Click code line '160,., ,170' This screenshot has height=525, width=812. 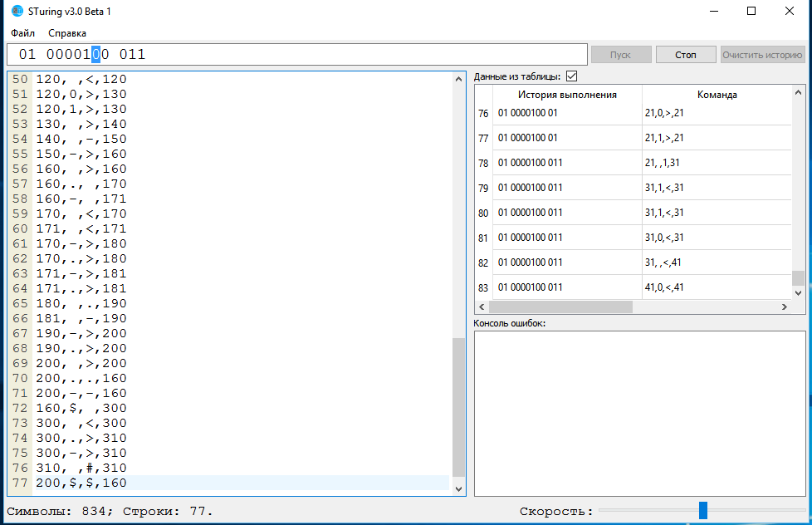(x=81, y=184)
